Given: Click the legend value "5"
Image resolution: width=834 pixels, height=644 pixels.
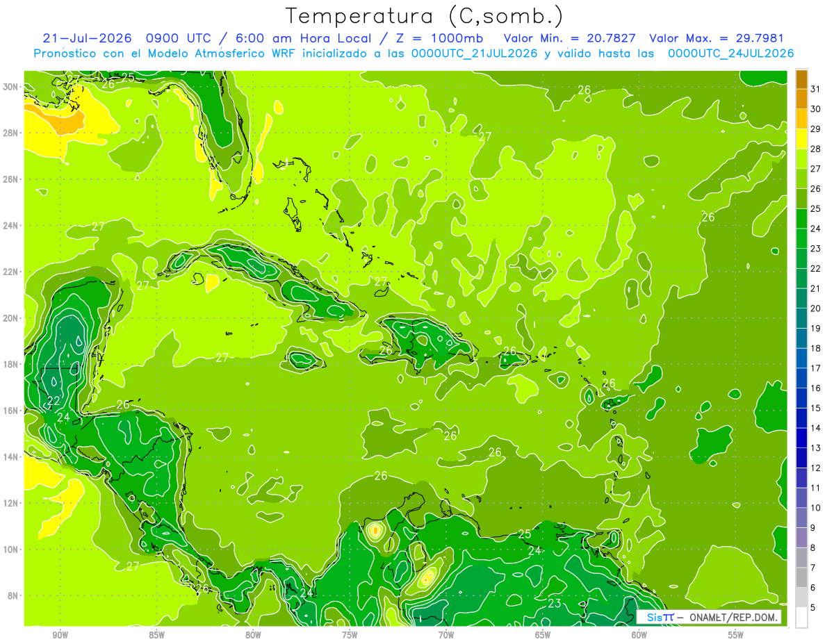Looking at the screenshot, I should (814, 608).
